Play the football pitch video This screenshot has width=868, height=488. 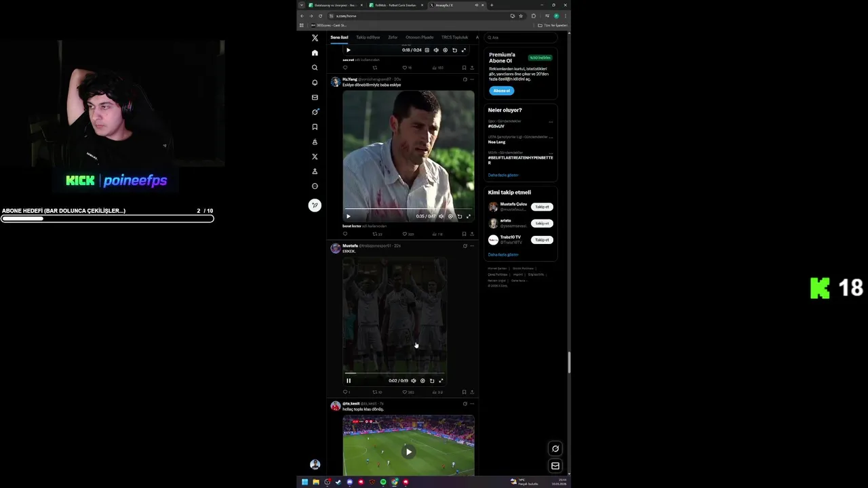pos(408,451)
